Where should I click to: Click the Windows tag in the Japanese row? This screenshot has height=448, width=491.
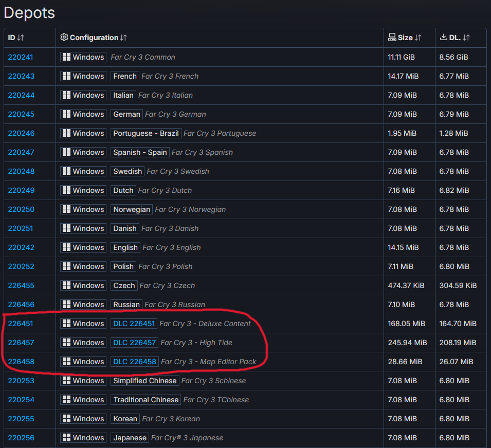(83, 438)
